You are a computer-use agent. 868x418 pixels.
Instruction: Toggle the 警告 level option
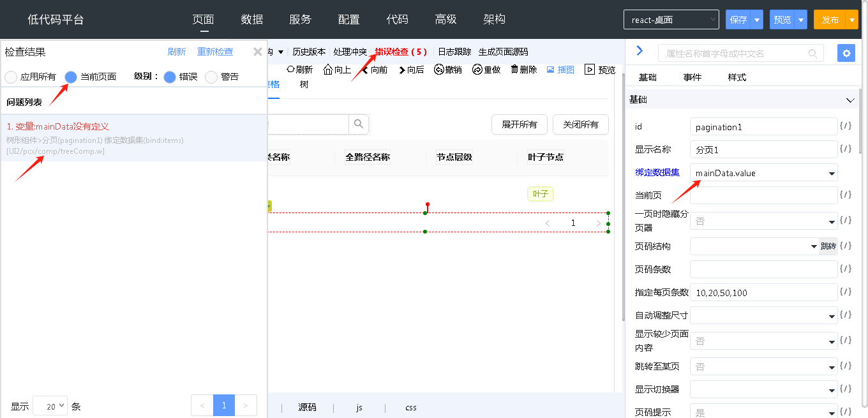[x=211, y=77]
